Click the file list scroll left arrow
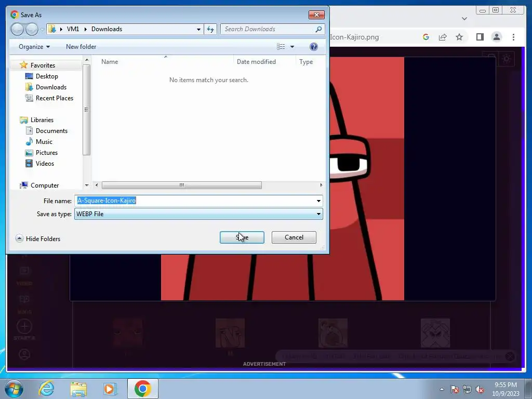The height and width of the screenshot is (399, 532). click(x=97, y=185)
